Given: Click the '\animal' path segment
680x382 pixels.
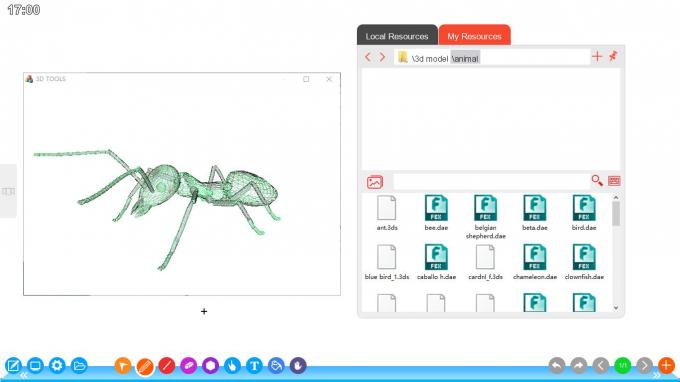Looking at the screenshot, I should click(465, 59).
